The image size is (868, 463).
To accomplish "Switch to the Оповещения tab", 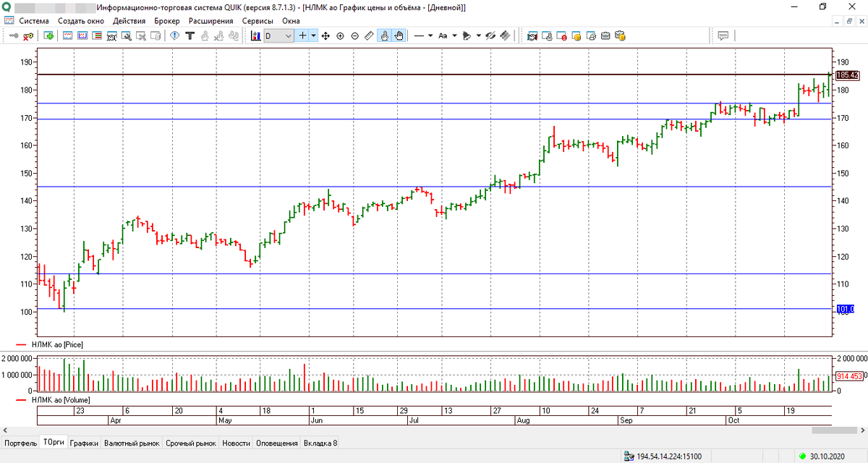I will click(x=277, y=443).
